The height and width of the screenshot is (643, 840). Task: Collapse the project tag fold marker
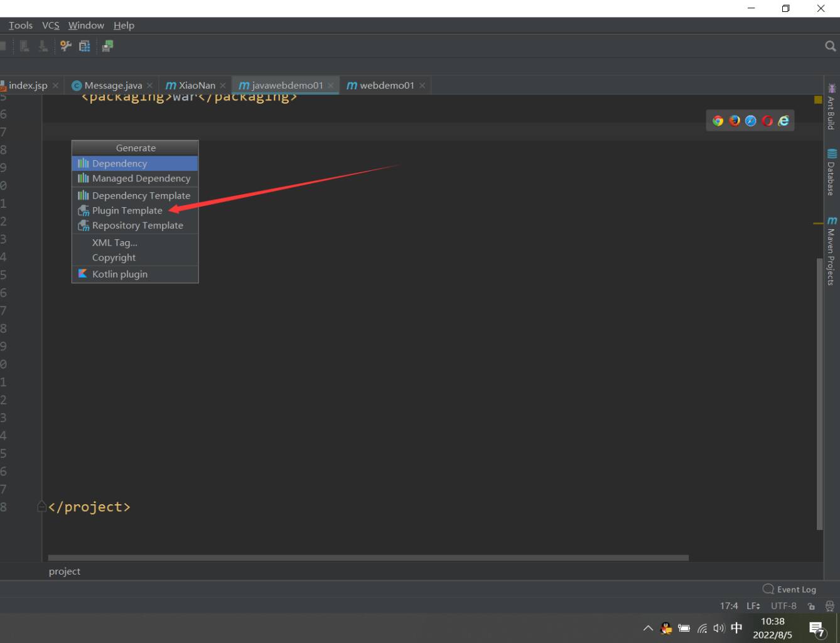coord(41,506)
